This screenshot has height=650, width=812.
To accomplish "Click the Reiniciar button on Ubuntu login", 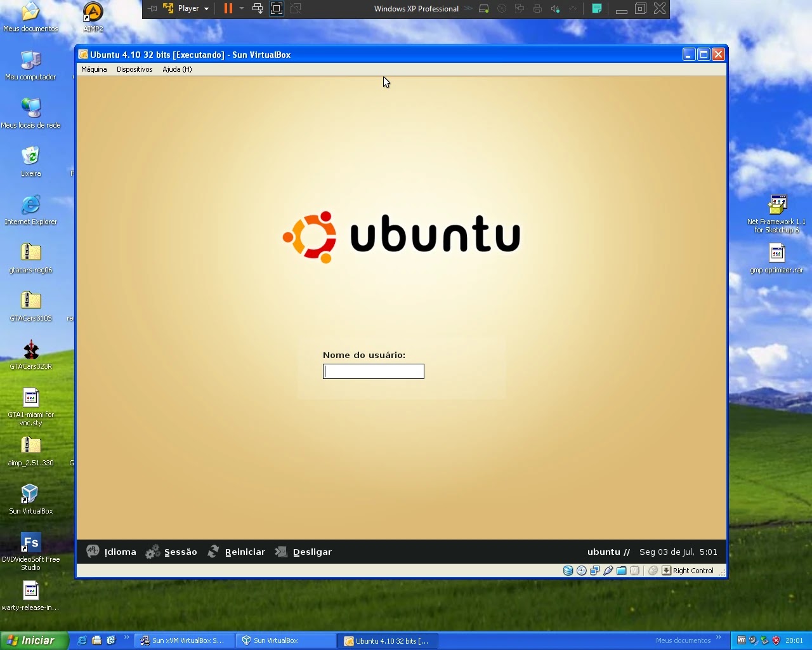I will [x=236, y=552].
